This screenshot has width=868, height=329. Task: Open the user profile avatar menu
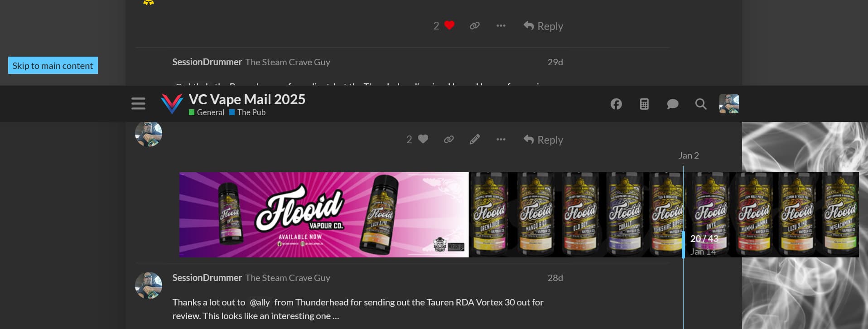(729, 104)
